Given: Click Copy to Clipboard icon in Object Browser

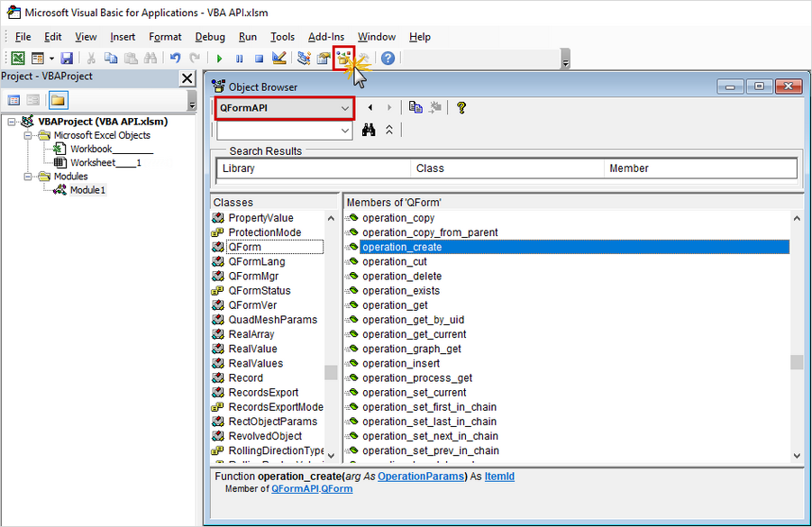Looking at the screenshot, I should tap(415, 107).
